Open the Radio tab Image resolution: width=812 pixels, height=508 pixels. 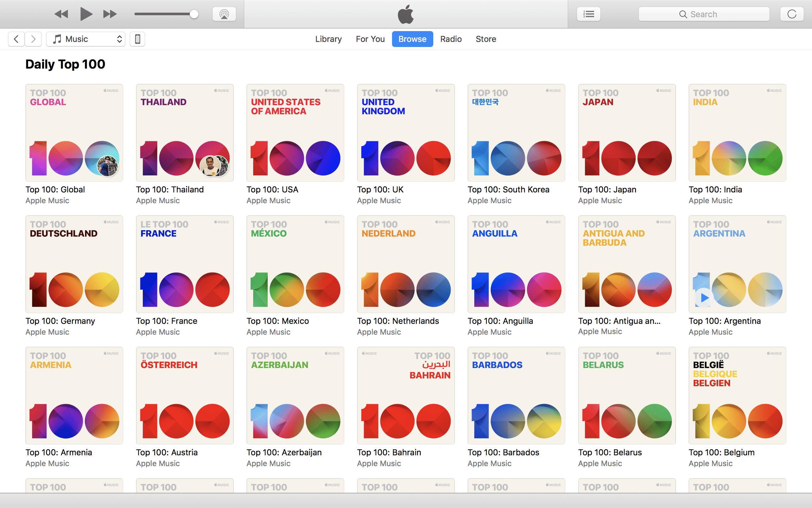point(451,39)
